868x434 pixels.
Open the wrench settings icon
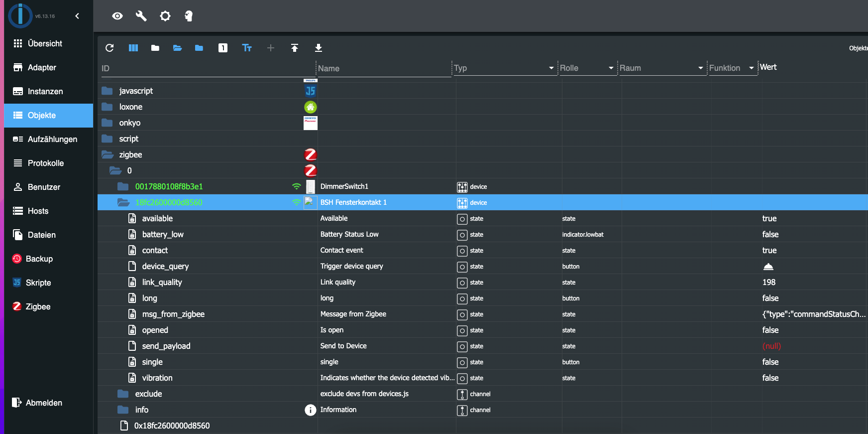141,16
